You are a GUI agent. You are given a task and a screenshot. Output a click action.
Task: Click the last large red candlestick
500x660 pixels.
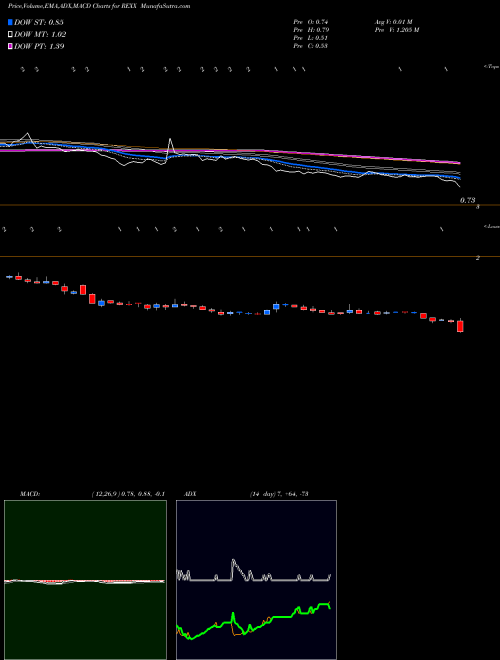460,326
